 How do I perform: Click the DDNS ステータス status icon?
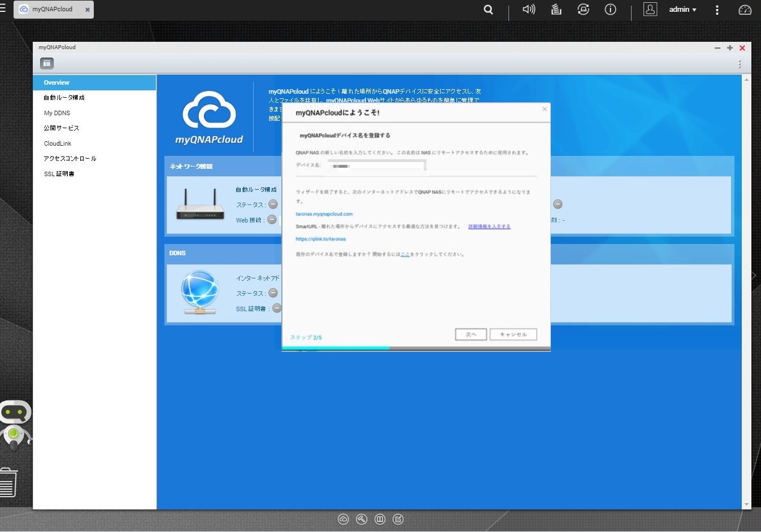click(x=273, y=293)
